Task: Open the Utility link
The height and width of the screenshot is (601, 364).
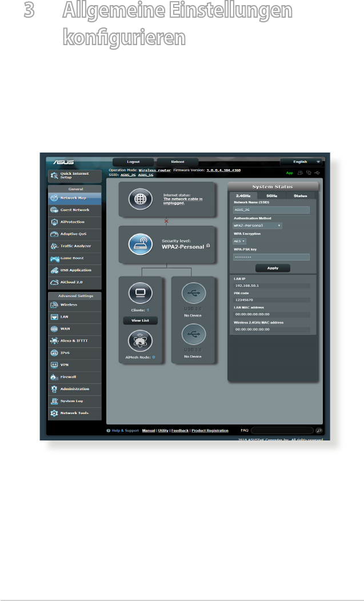Action: 163,431
